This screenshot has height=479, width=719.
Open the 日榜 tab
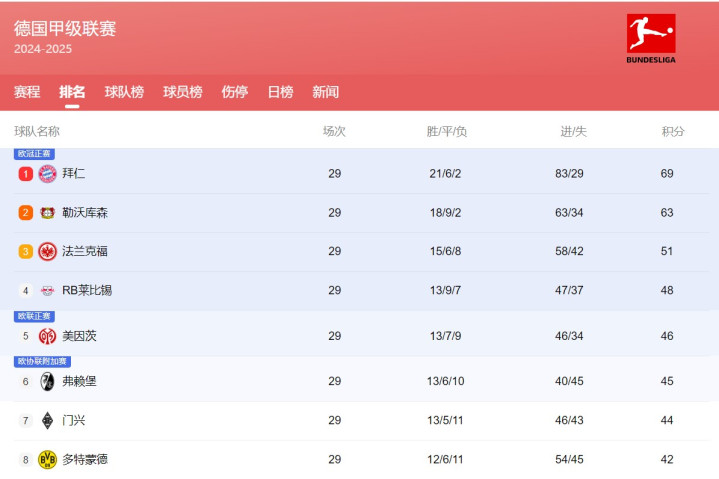tap(280, 92)
